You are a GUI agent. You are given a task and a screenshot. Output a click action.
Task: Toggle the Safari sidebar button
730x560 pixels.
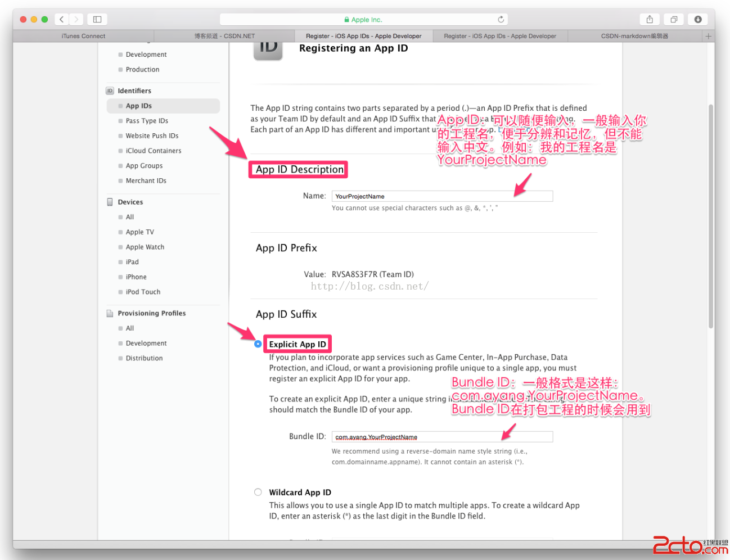point(97,19)
